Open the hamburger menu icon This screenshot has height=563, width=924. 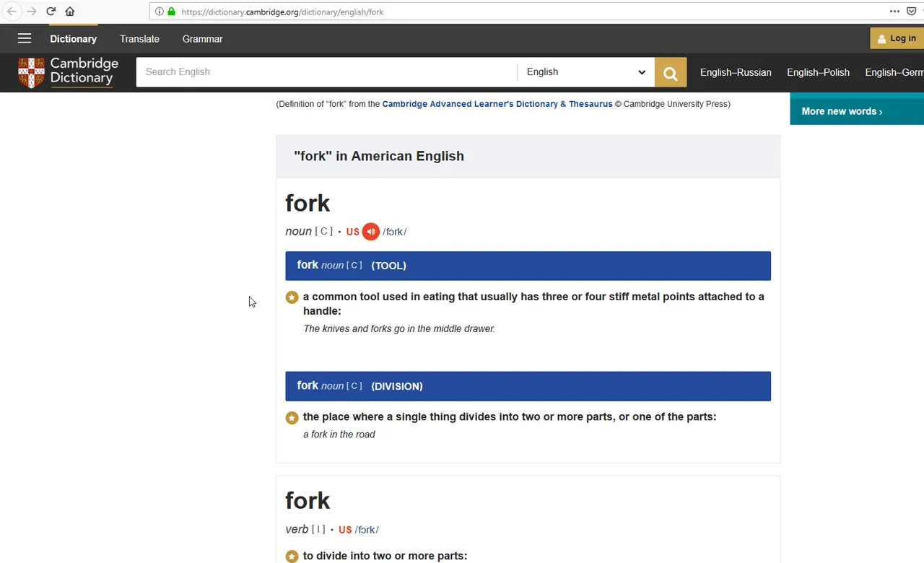click(25, 39)
